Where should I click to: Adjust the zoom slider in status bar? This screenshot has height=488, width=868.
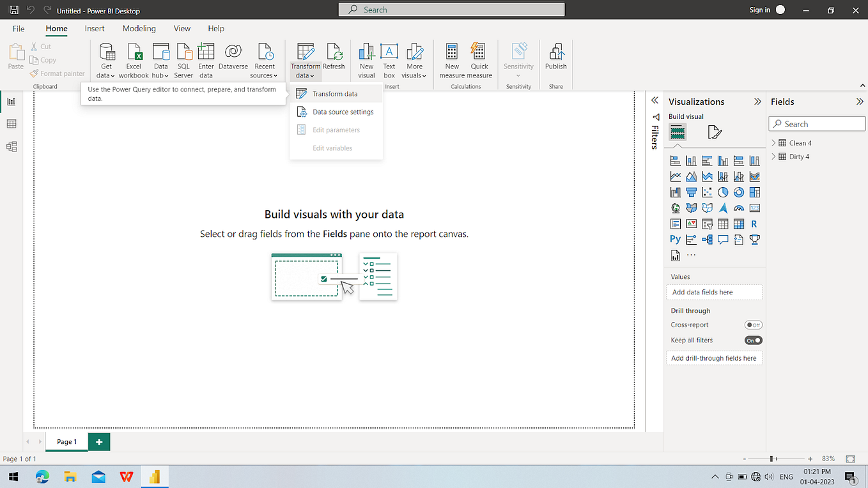coord(772,459)
